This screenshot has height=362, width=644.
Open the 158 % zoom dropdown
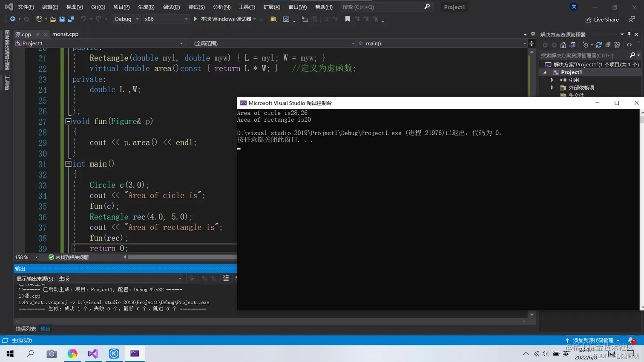[26, 257]
